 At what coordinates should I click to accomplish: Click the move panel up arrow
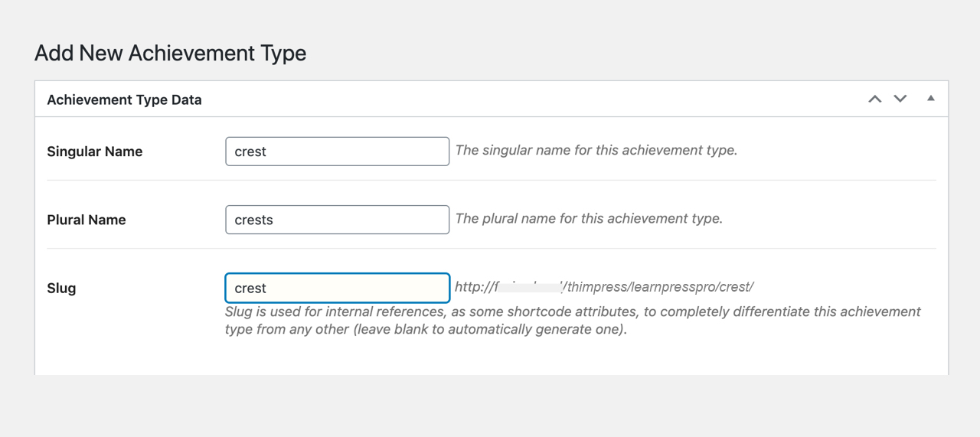tap(874, 99)
